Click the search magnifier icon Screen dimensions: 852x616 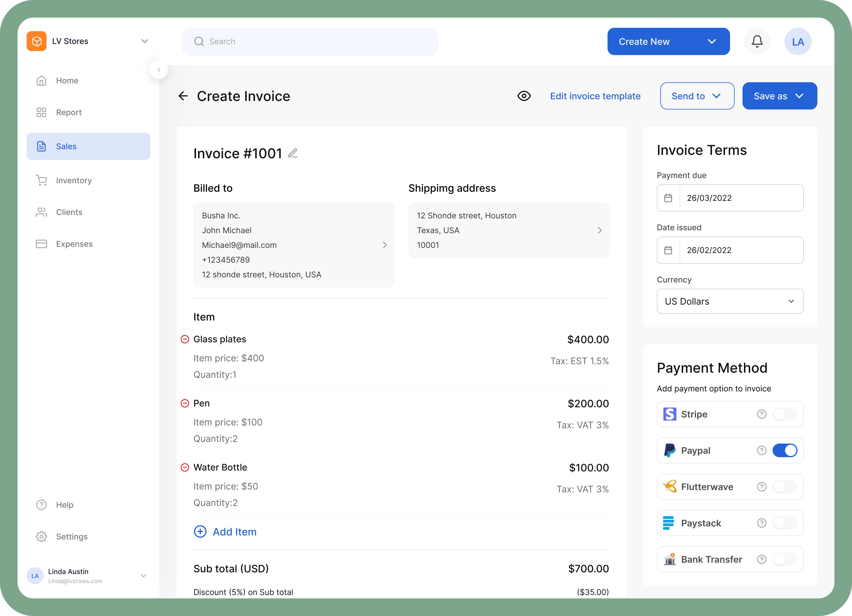tap(199, 41)
